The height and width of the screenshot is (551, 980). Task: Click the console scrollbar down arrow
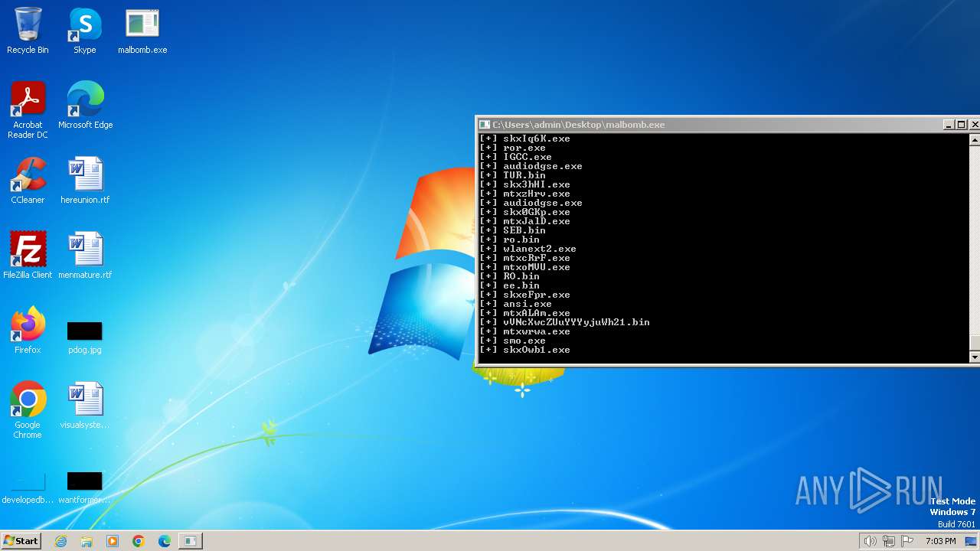[975, 357]
